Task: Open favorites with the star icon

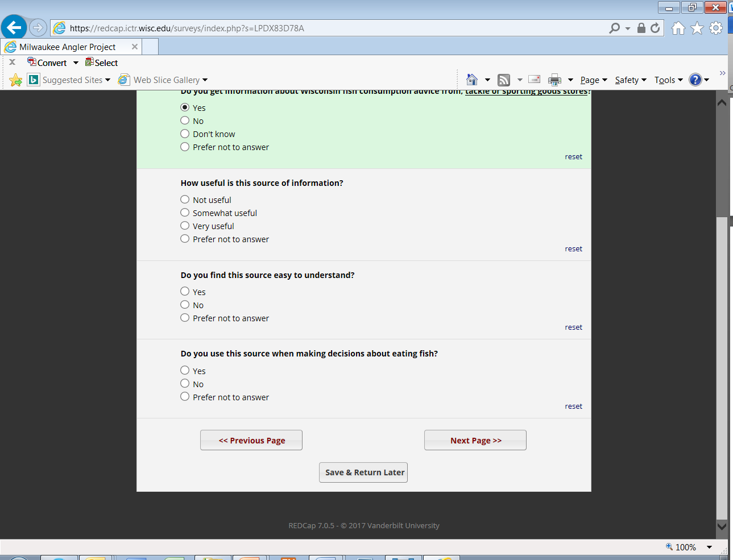Action: [697, 28]
